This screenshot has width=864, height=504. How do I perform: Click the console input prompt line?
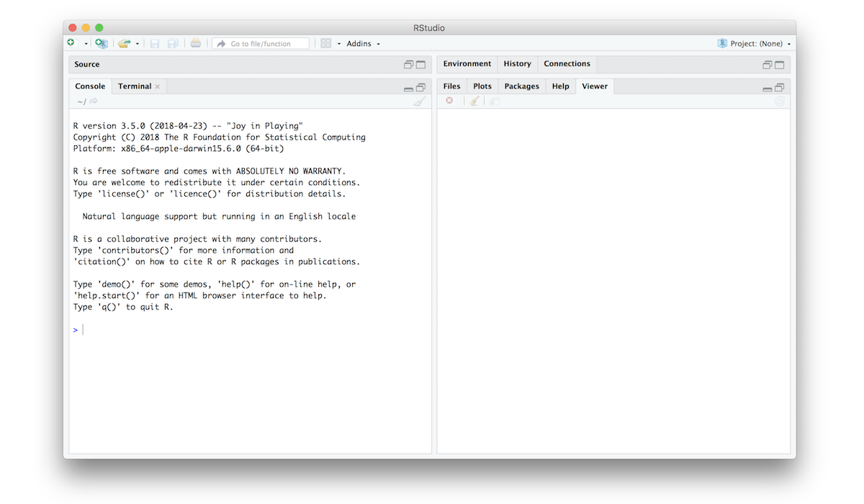[250, 330]
